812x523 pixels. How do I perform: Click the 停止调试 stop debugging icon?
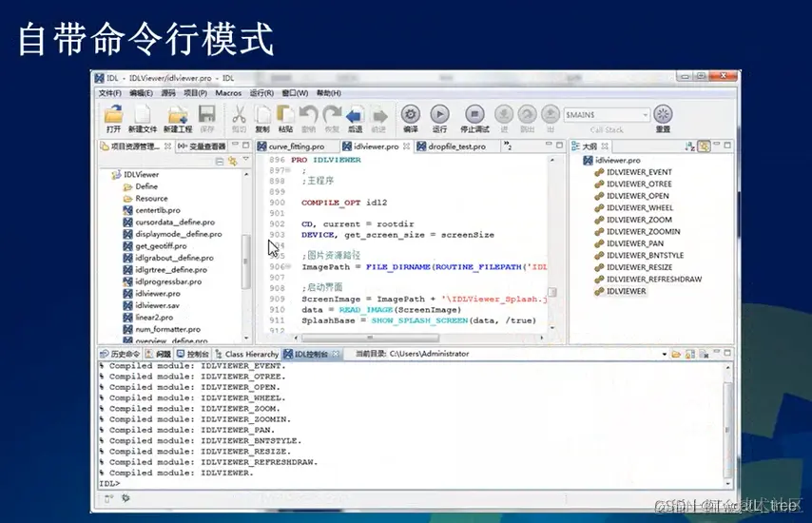(474, 114)
